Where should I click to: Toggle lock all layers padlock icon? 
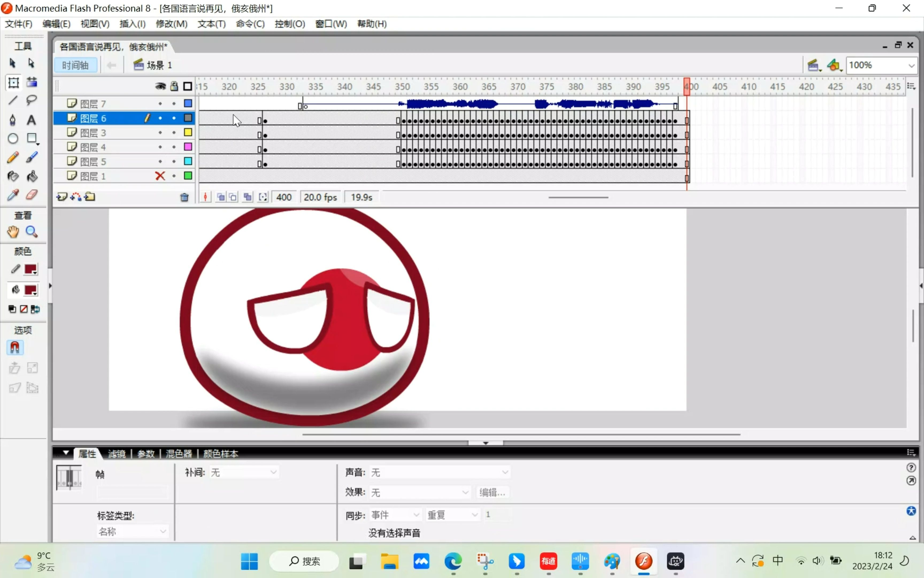click(x=174, y=86)
